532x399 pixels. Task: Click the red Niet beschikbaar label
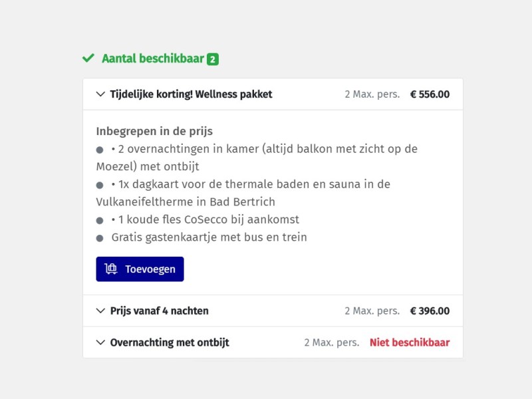coord(409,342)
